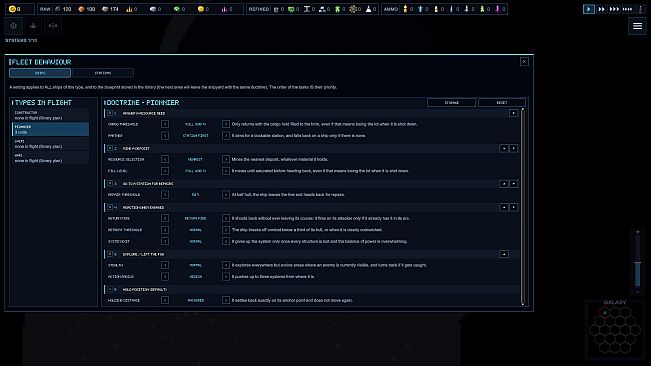Move Mine a Deposit task up
Image resolution: width=651 pixels, height=366 pixels.
point(504,149)
